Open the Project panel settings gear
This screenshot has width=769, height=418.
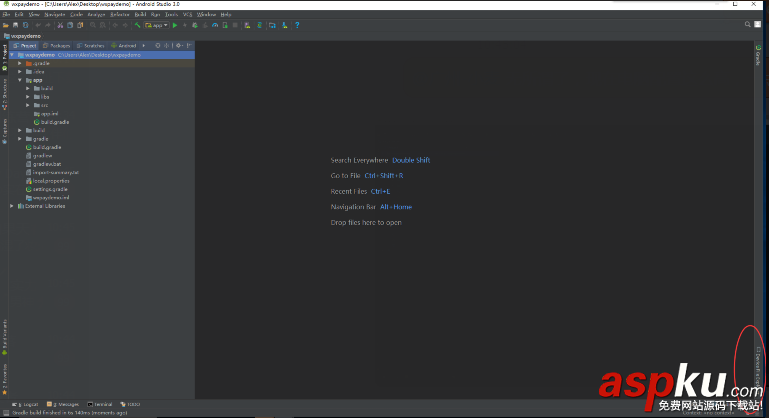[x=179, y=46]
